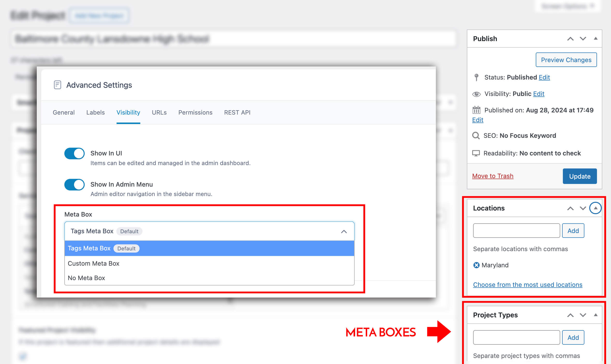The image size is (611, 364).
Task: Click Choose from the most used locations
Action: (528, 284)
